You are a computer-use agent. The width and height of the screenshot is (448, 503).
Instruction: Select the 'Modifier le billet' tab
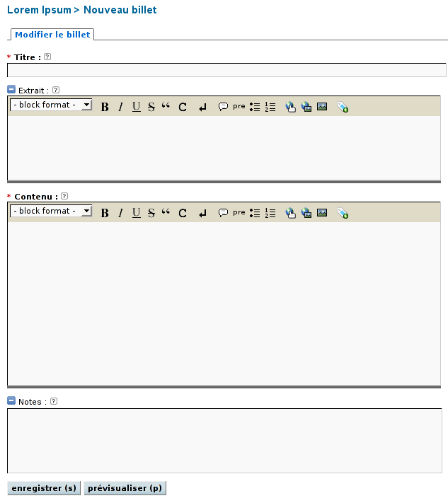tap(52, 34)
